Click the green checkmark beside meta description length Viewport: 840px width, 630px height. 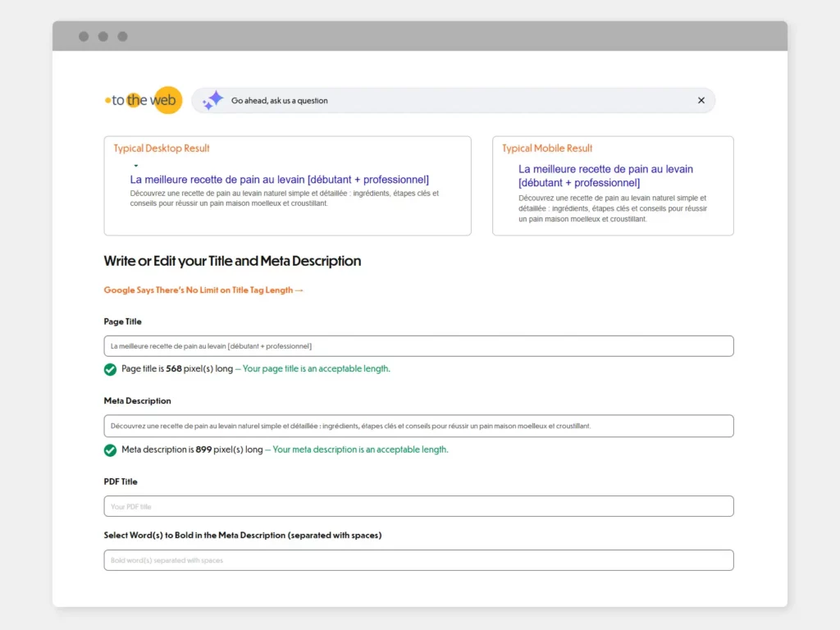[x=110, y=450]
